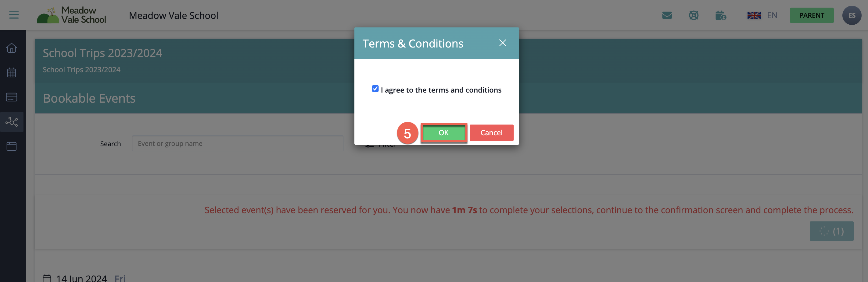Open the EN language selector

pyautogui.click(x=762, y=16)
